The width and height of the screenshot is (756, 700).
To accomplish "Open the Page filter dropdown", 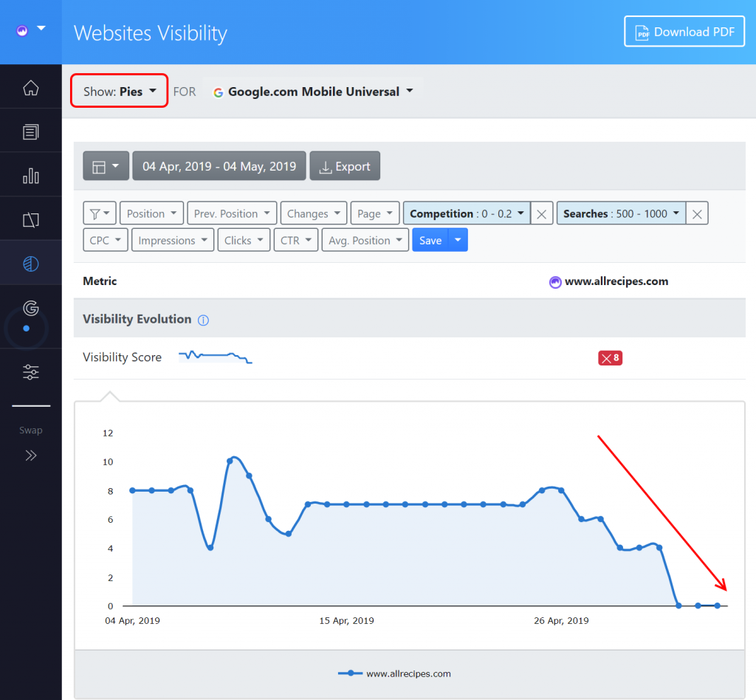I will pyautogui.click(x=375, y=213).
